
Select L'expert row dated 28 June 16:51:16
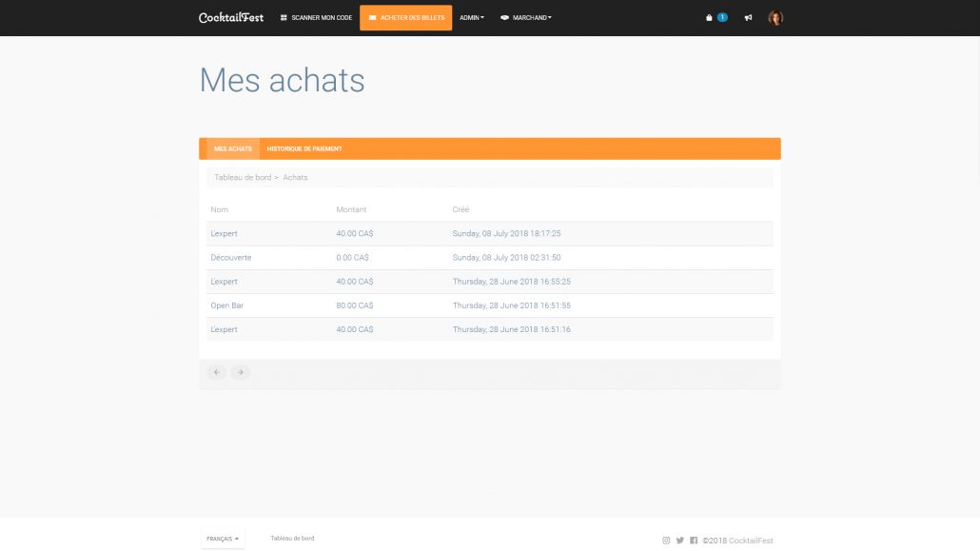(x=489, y=329)
